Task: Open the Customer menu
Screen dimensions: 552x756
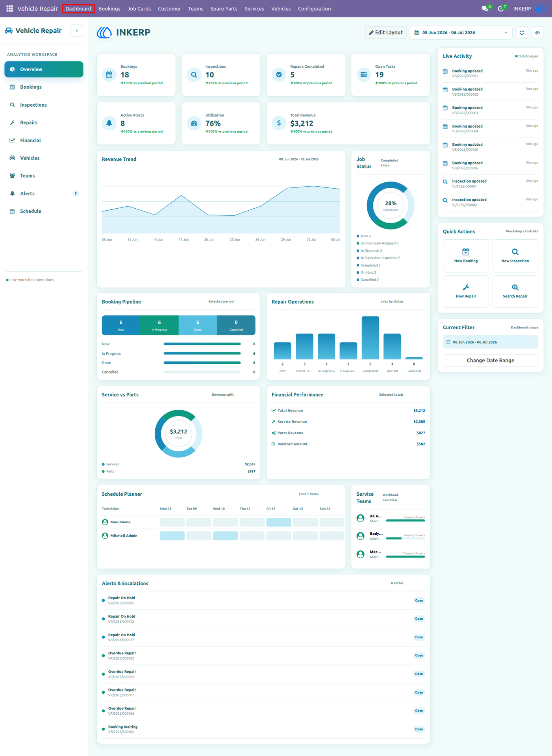Action: click(169, 9)
